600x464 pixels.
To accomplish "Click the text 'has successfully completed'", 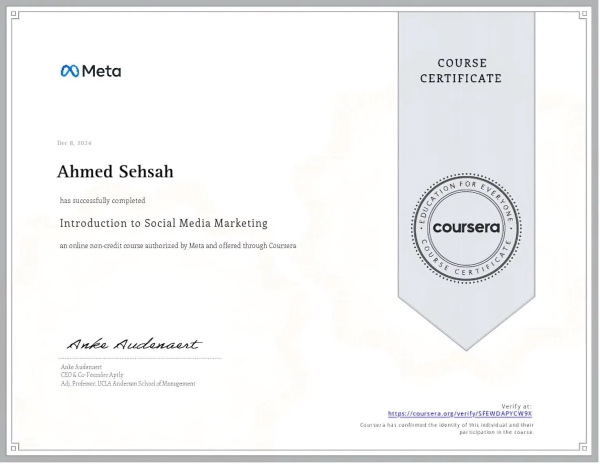I will (x=103, y=200).
